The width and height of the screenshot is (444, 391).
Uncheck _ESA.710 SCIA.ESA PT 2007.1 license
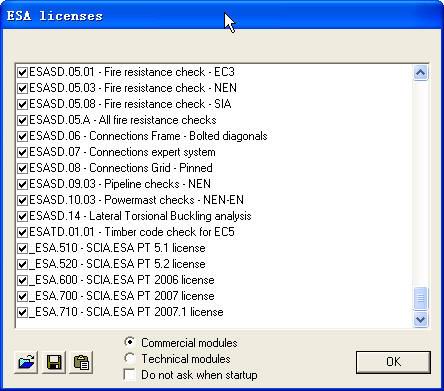[x=22, y=312]
